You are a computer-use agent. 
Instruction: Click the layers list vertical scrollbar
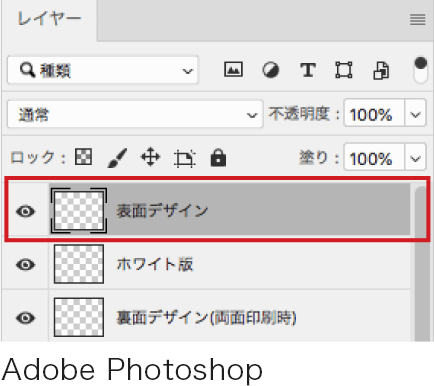click(421, 263)
